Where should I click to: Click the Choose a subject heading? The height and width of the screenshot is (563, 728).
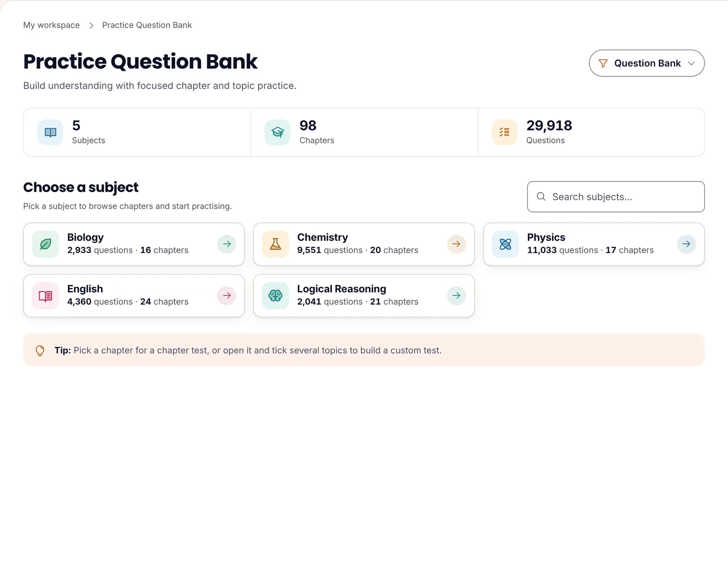(81, 187)
